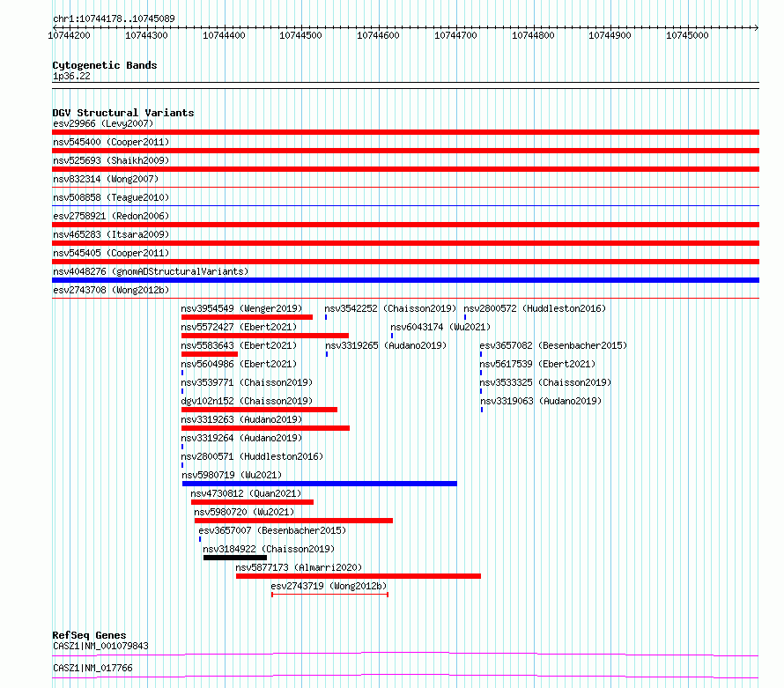This screenshot has height=688, width=784.
Task: Select esv2743708 (Wong2012b) label
Action: (x=111, y=290)
